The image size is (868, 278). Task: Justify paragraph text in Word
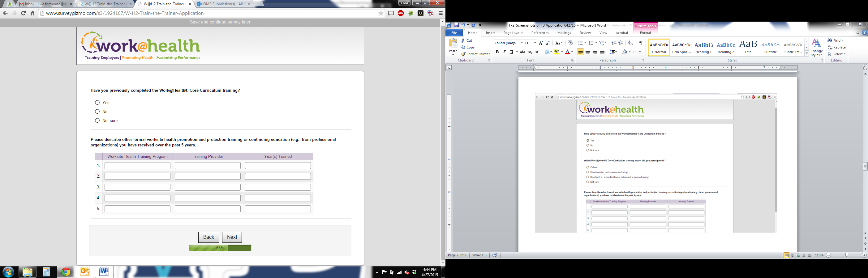click(603, 52)
